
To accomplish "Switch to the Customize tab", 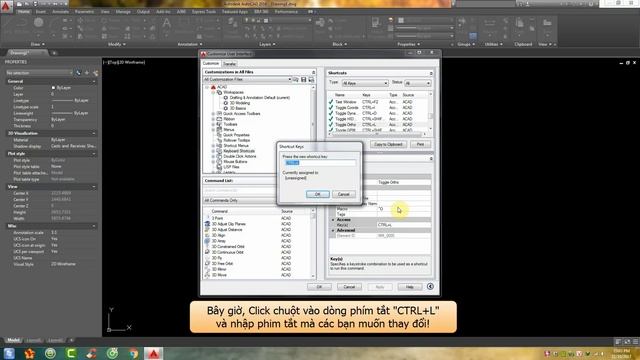I will (211, 63).
